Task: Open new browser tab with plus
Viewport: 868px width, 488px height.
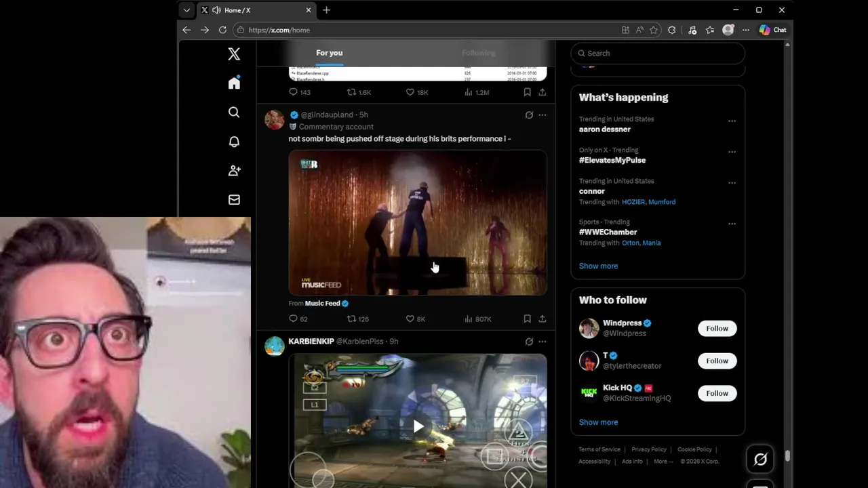Action: coord(326,10)
